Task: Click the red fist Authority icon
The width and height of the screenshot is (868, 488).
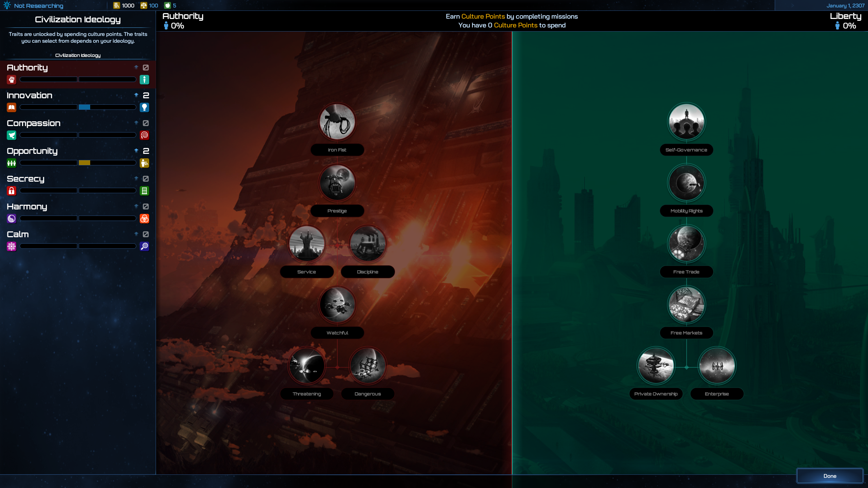Action: pyautogui.click(x=12, y=80)
